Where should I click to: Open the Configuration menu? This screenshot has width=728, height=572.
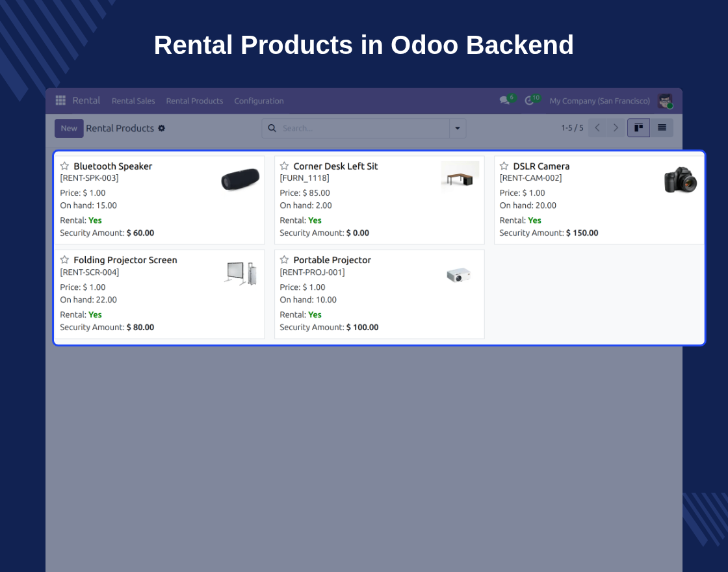(259, 101)
